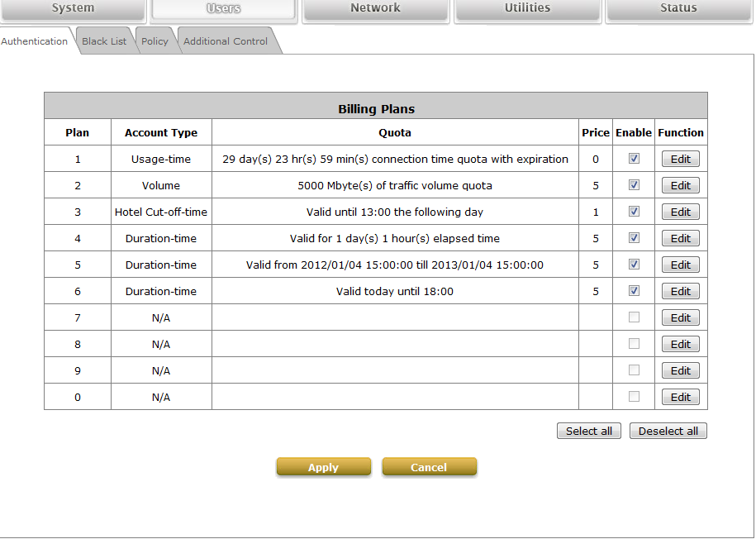Open the Utilities menu tab
The width and height of the screenshot is (756, 539).
[527, 9]
